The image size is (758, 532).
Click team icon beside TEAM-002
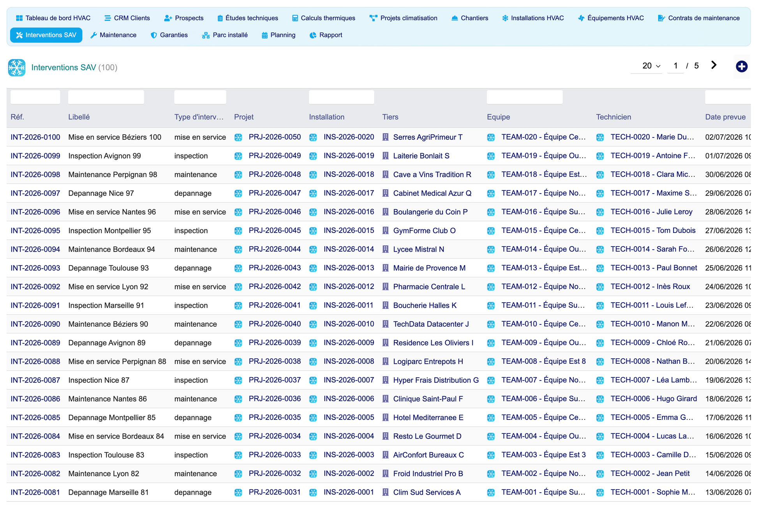(x=491, y=474)
